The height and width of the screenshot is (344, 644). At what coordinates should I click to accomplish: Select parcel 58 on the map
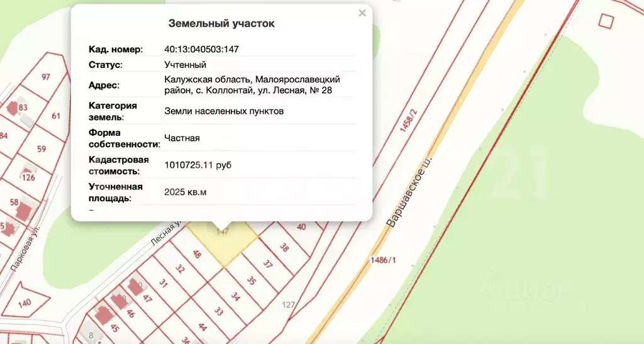point(14,202)
